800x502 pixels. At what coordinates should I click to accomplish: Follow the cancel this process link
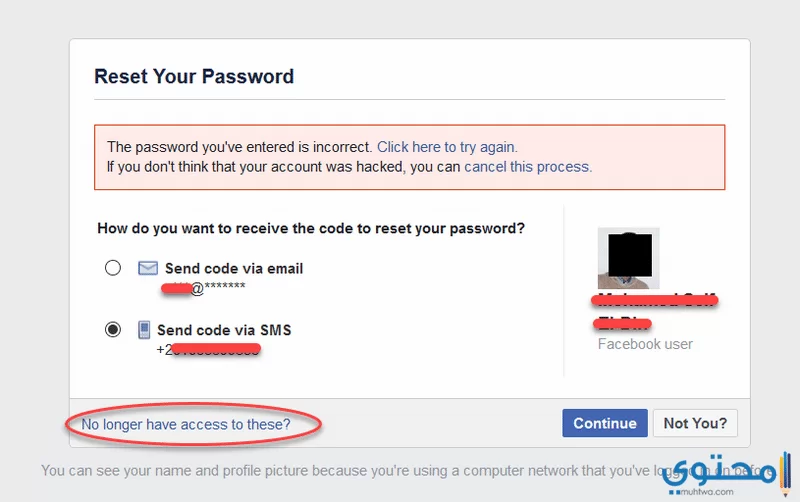coord(528,167)
